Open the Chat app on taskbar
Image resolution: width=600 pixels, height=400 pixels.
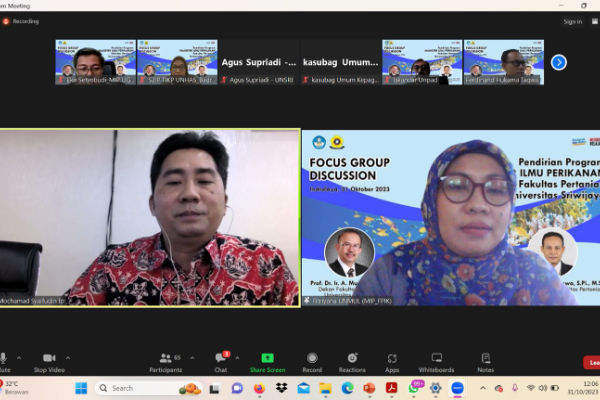237,389
